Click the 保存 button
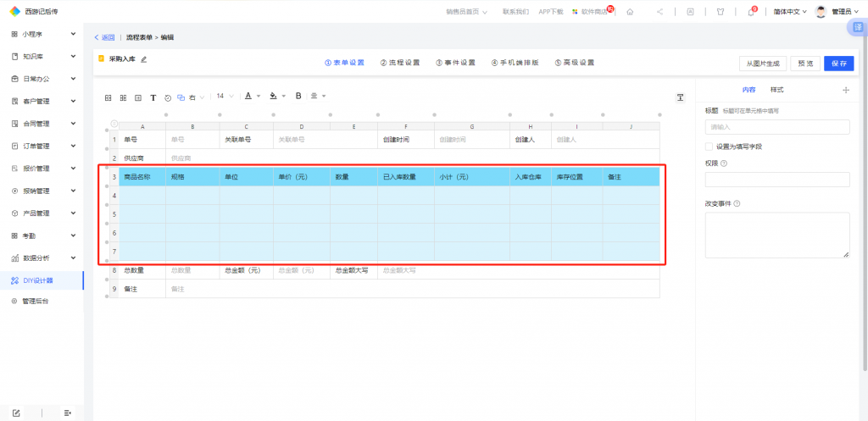 tap(838, 64)
